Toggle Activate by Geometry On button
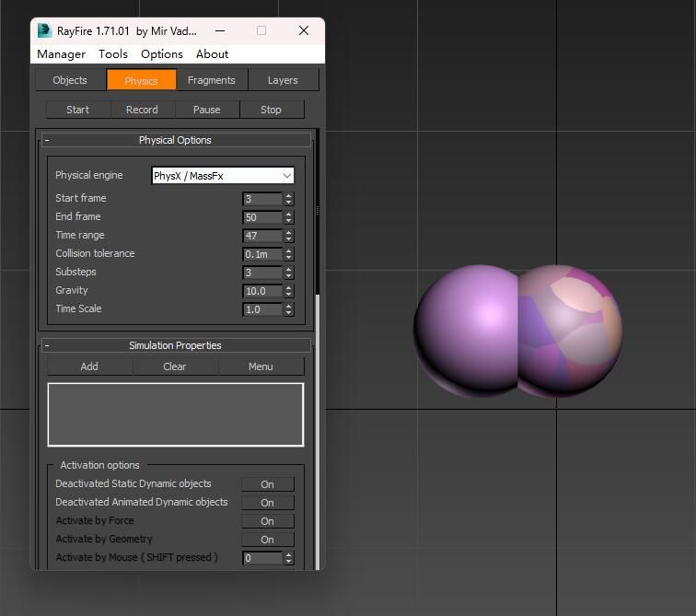The width and height of the screenshot is (696, 616). coord(268,540)
